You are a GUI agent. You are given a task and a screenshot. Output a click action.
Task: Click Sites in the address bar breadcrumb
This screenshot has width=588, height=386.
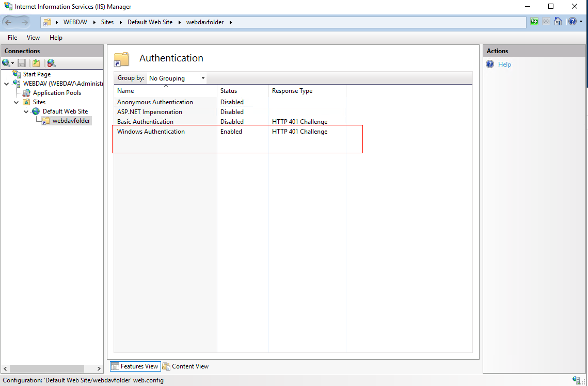pos(107,22)
